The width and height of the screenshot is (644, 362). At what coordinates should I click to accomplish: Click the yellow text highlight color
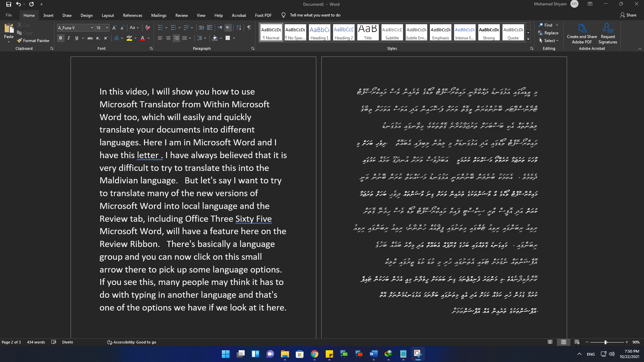click(x=129, y=38)
